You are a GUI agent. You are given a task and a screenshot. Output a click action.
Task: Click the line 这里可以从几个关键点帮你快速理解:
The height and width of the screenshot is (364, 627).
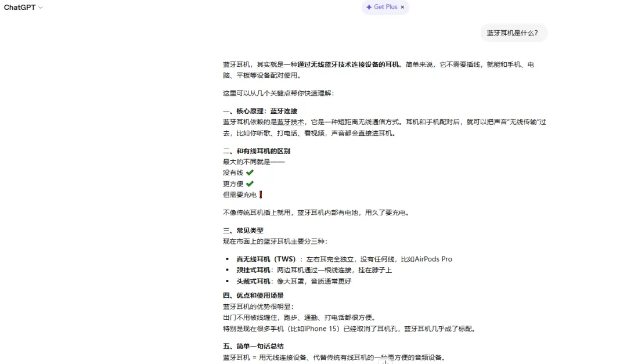pos(278,93)
